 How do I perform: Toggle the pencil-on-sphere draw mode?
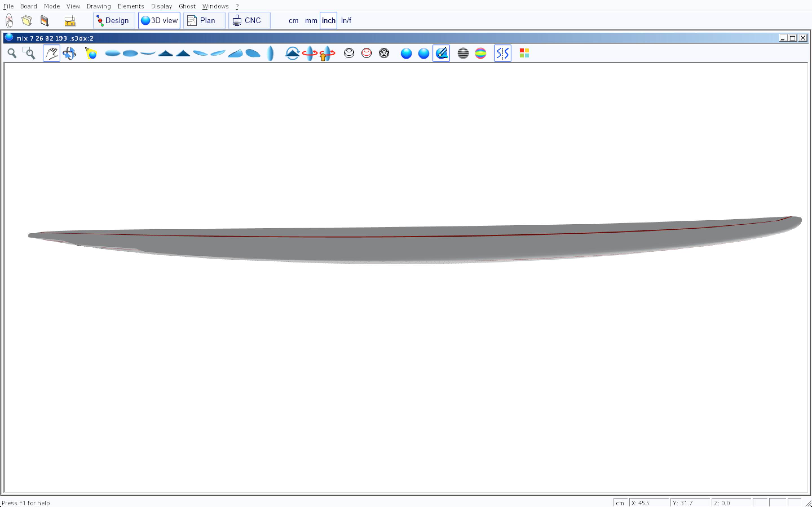pyautogui.click(x=441, y=53)
